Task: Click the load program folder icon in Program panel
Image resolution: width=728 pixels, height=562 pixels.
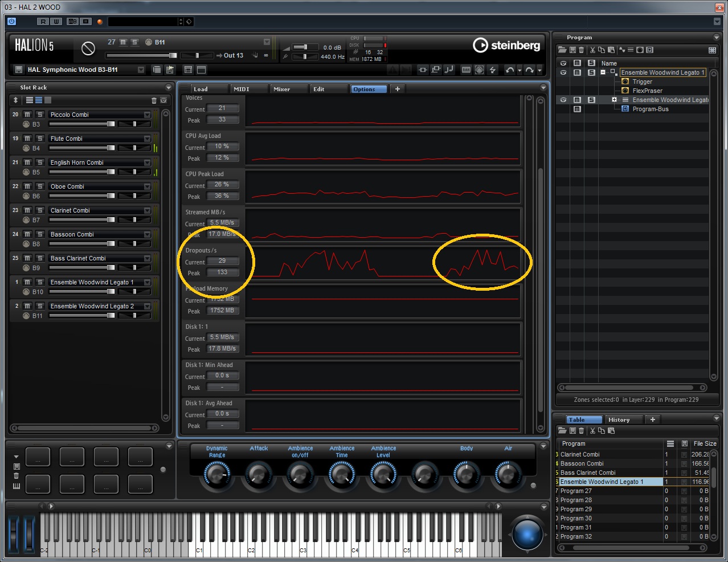Action: (562, 50)
